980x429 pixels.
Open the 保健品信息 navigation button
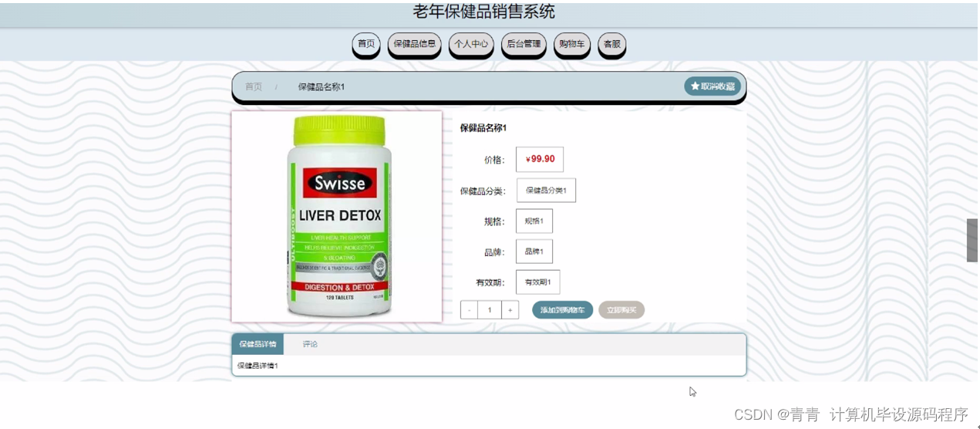[415, 44]
